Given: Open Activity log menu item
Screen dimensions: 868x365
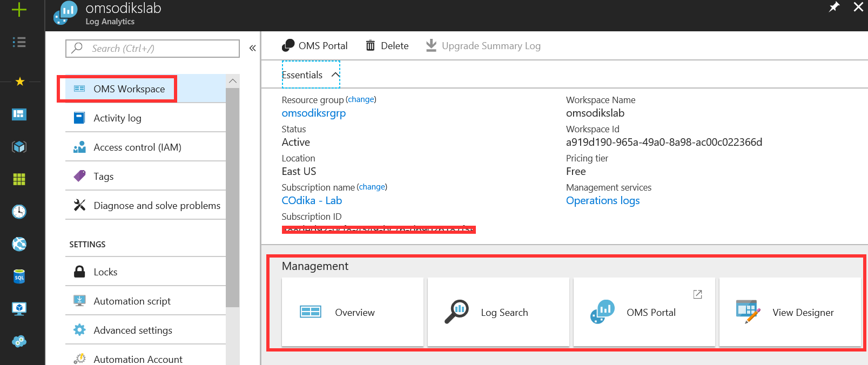Looking at the screenshot, I should 146,118.
